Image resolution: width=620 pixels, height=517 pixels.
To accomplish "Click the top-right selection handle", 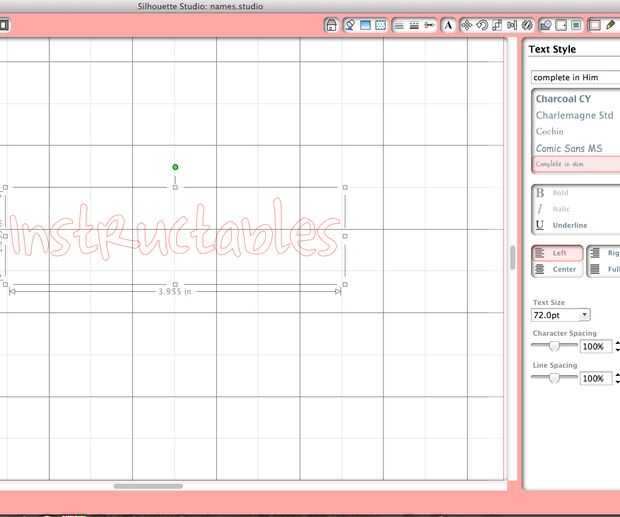I will 345,187.
